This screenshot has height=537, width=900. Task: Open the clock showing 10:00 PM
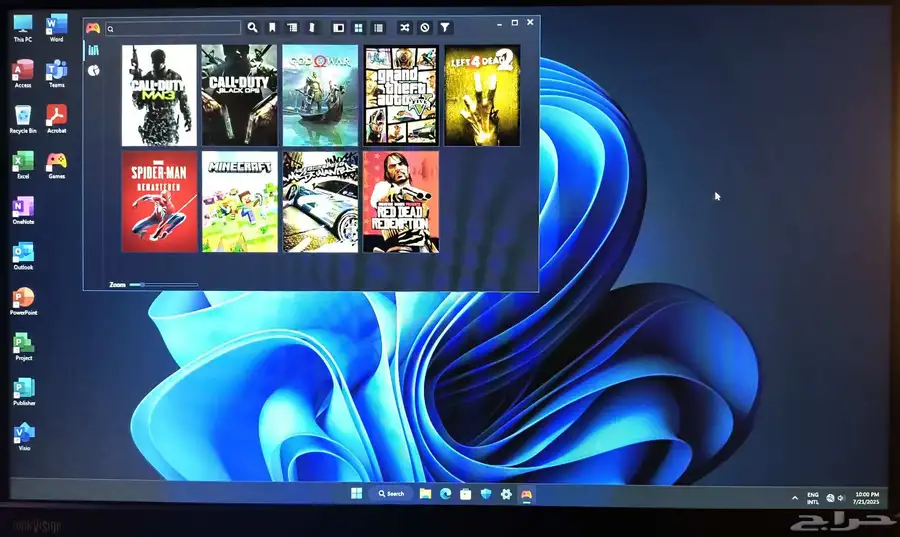(x=867, y=498)
